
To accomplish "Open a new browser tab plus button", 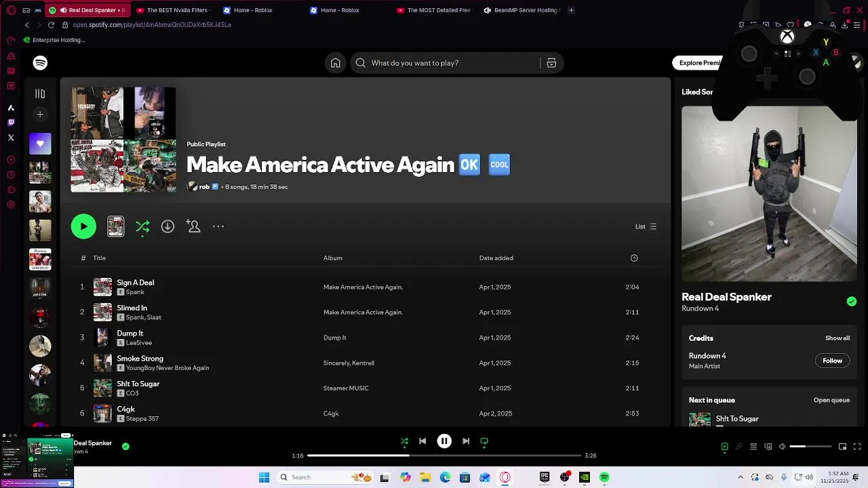I will 571,10.
